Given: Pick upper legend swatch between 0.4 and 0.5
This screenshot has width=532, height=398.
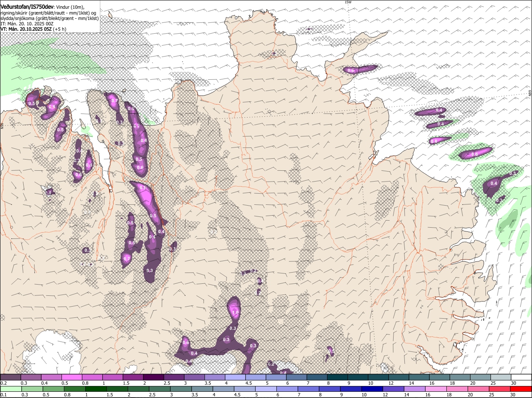Looking at the screenshot, I should [51, 377].
